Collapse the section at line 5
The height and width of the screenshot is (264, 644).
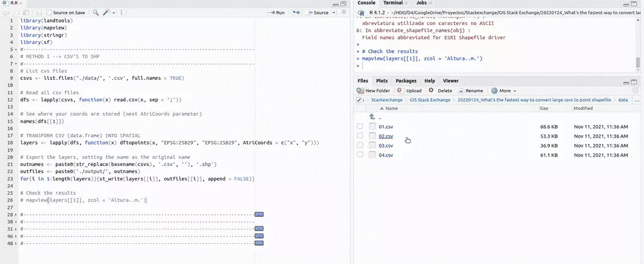[x=16, y=50]
